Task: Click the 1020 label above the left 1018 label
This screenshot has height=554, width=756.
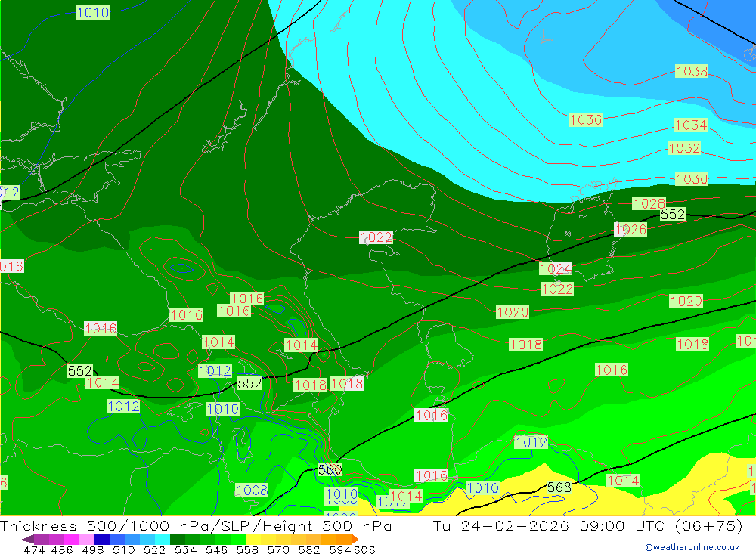Action: click(x=512, y=312)
